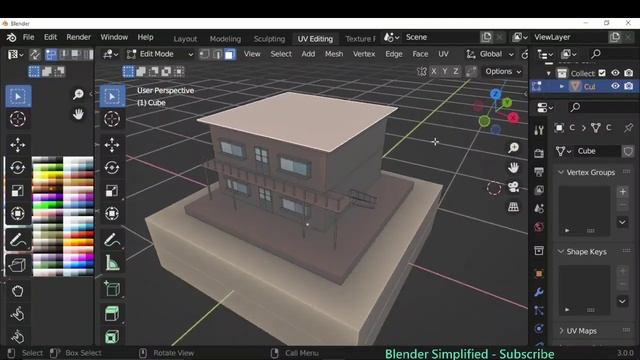
Task: Open the World properties tab
Action: pyautogui.click(x=539, y=227)
